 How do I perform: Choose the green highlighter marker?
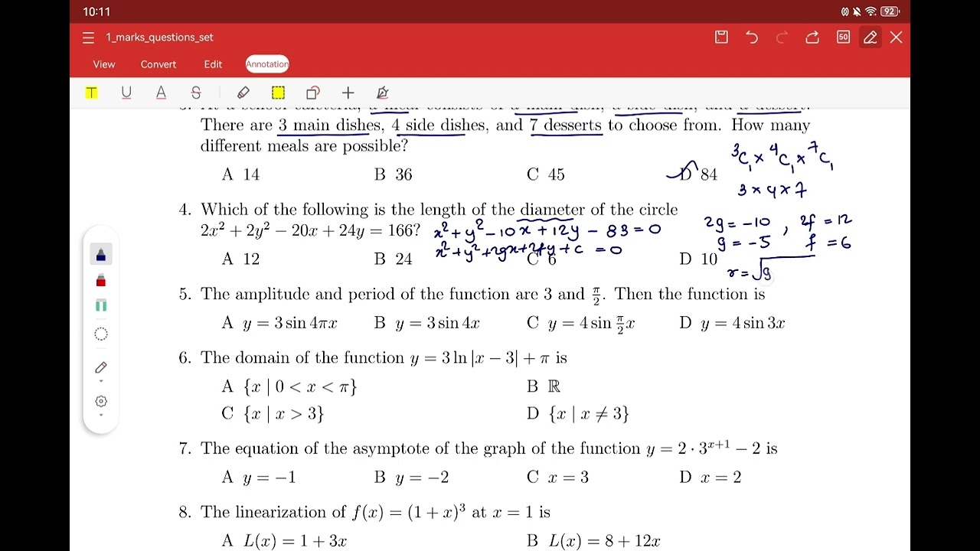point(100,305)
